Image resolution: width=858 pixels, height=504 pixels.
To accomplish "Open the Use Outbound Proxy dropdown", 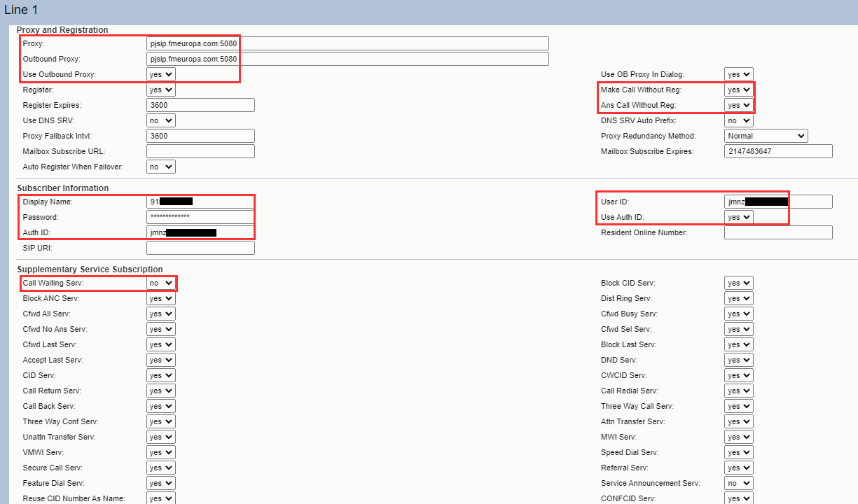I will click(x=161, y=74).
